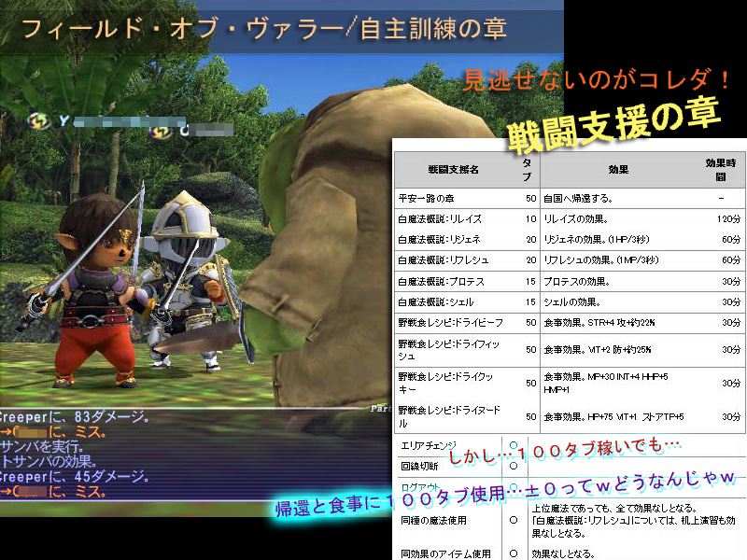Image resolution: width=747 pixels, height=560 pixels.
Task: Select the 白魔法概説:リレイズ row name
Action: [x=440, y=219]
